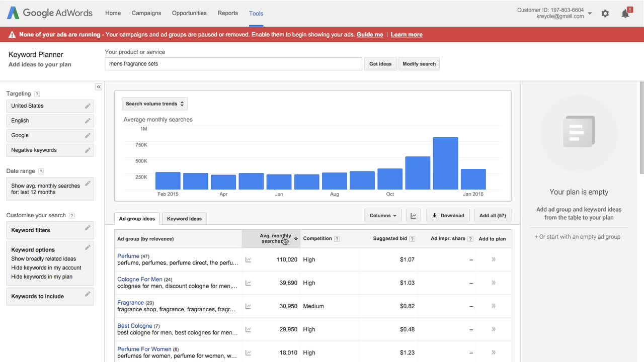The width and height of the screenshot is (644, 362).
Task: Click the Modify search button
Action: click(x=419, y=64)
